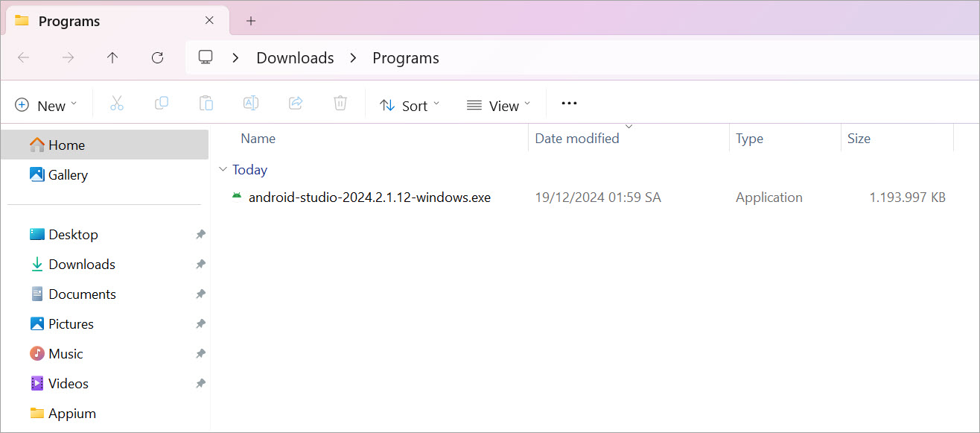Click the Copy icon in toolbar

(x=162, y=104)
